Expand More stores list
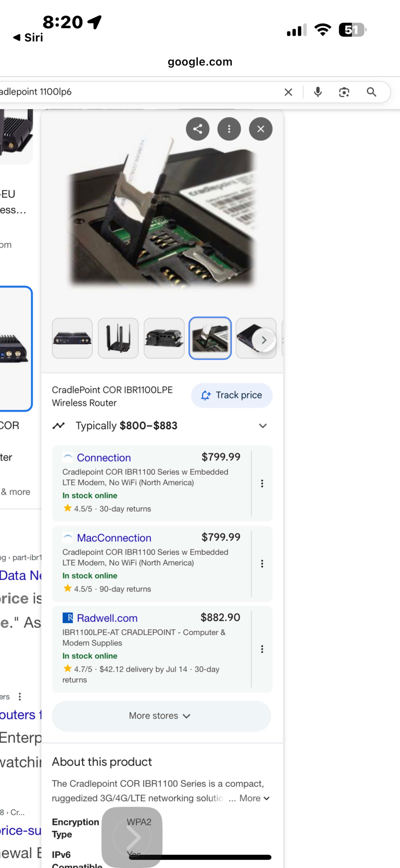This screenshot has height=868, width=400. pos(161,716)
